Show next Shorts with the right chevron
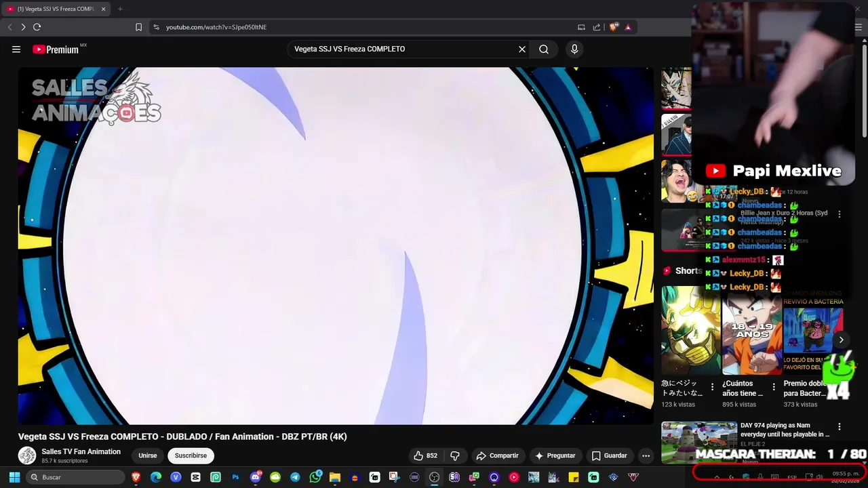 841,340
